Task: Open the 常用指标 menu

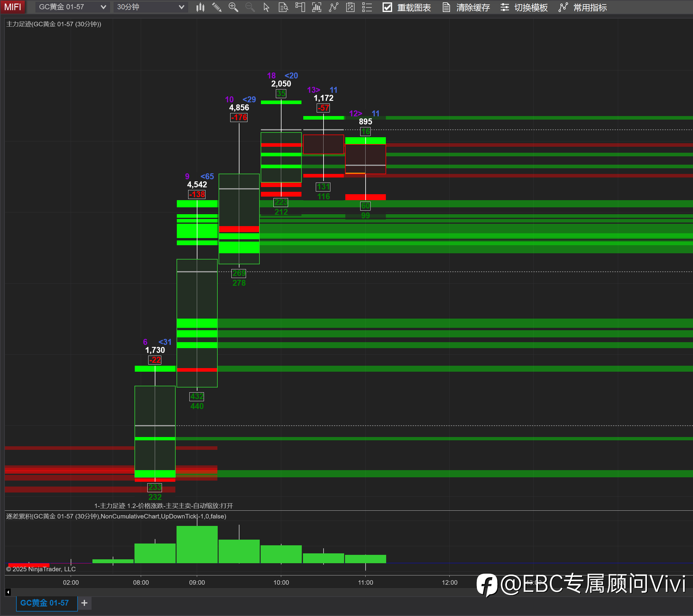Action: coord(583,7)
